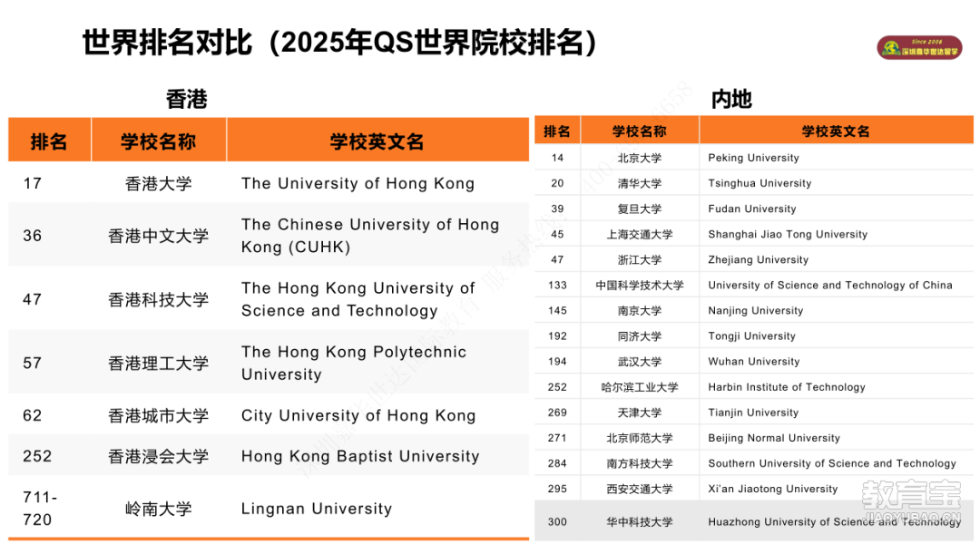The image size is (980, 544).
Task: Select the slide title 世界排名对比
Action: coord(168,44)
